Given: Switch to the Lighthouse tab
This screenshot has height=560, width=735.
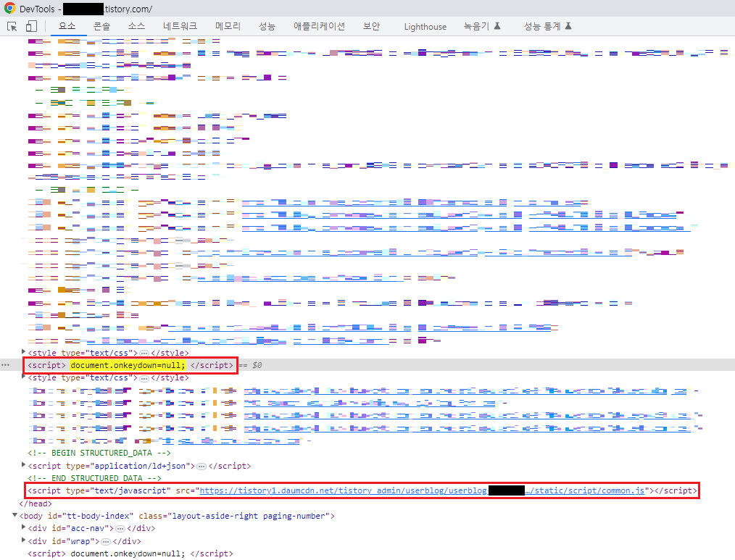Looking at the screenshot, I should point(425,27).
